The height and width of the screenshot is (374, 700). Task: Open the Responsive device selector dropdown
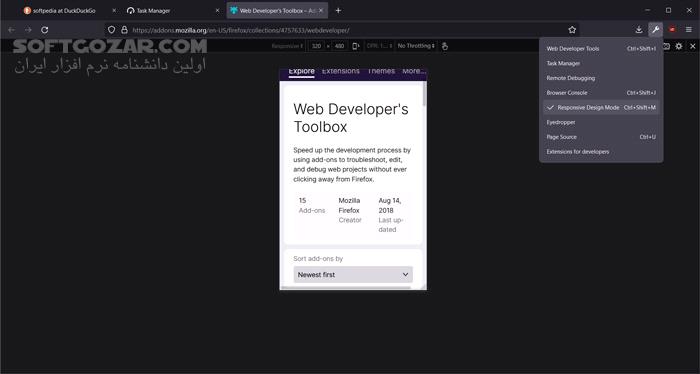pyautogui.click(x=287, y=46)
